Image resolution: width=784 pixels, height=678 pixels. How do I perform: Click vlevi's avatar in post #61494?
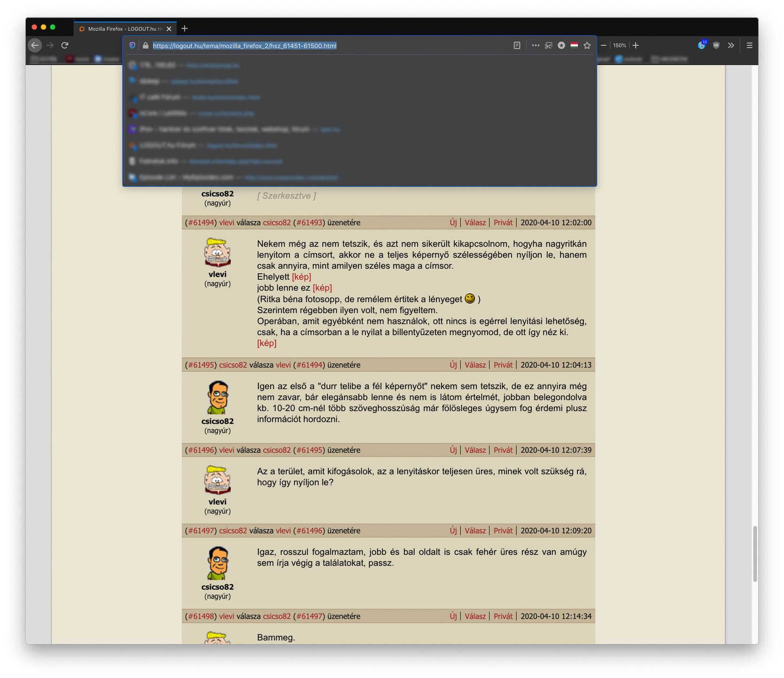point(217,253)
